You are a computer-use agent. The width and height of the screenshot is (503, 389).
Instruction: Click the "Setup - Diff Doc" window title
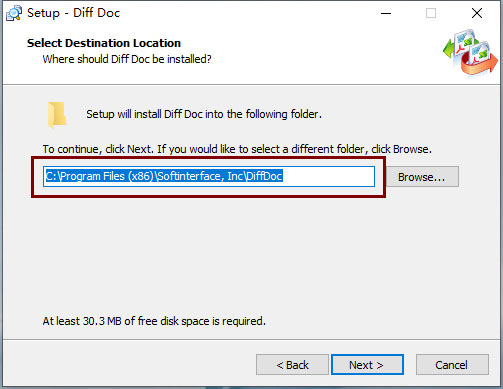coord(73,13)
